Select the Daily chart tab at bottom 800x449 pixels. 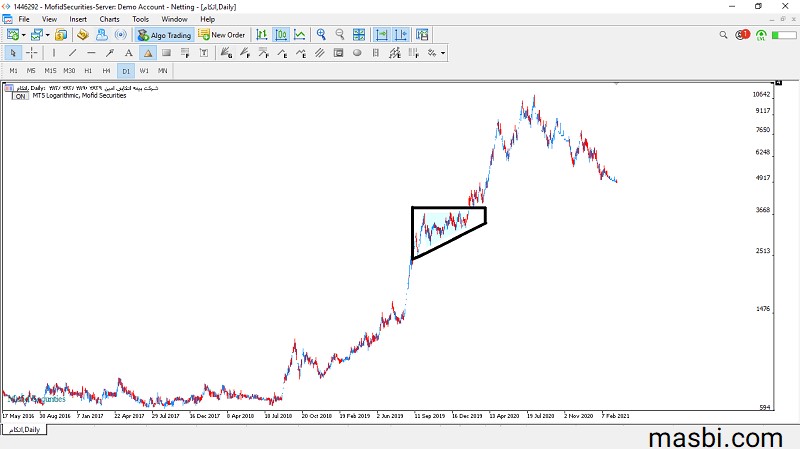pos(25,430)
